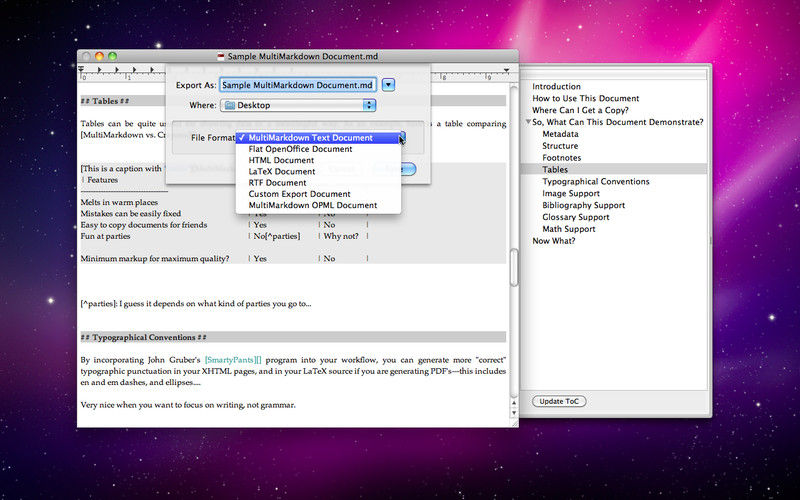Click the 'Fun at parties' table cell
Screen dimensions: 800x500
(105, 236)
